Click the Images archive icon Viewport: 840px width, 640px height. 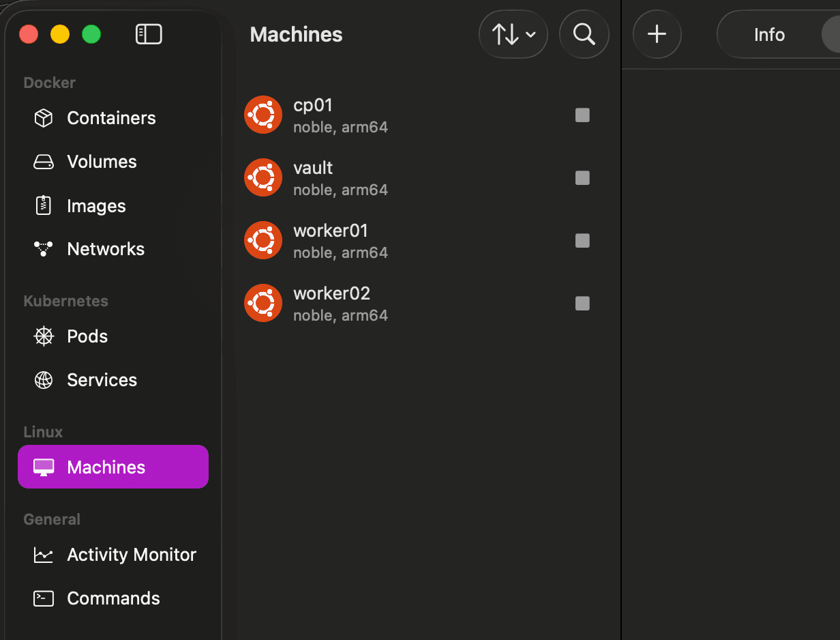(x=44, y=205)
